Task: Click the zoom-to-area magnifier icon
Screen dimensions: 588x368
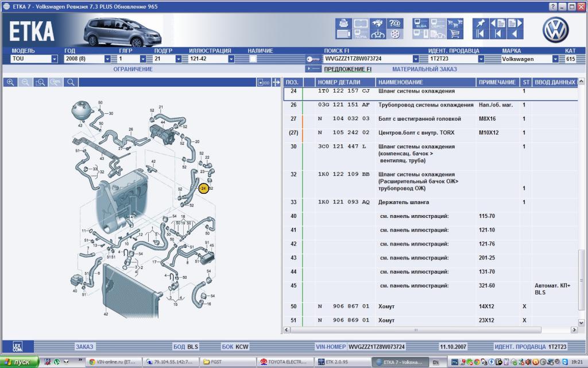Action: click(41, 82)
